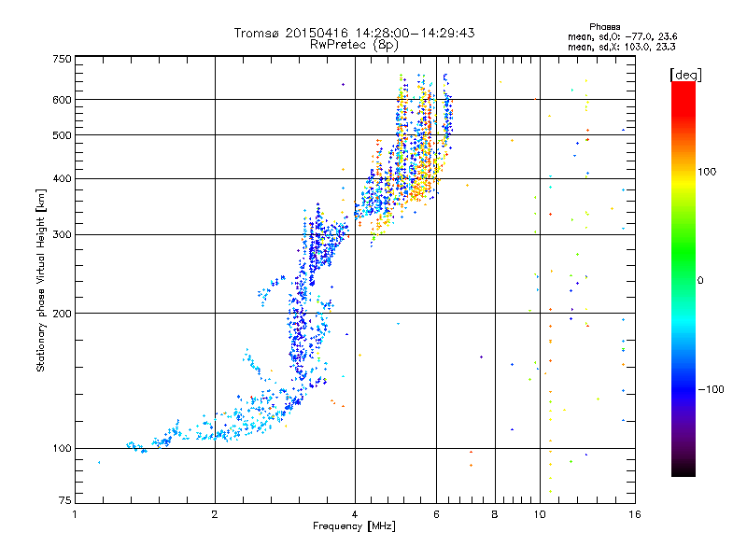Select the RwPretec (Bp) subtitle text
The width and height of the screenshot is (747, 560).
(354, 44)
